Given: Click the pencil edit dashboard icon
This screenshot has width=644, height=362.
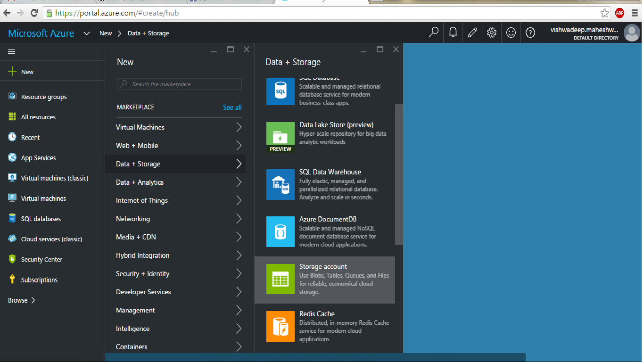Looking at the screenshot, I should (472, 33).
